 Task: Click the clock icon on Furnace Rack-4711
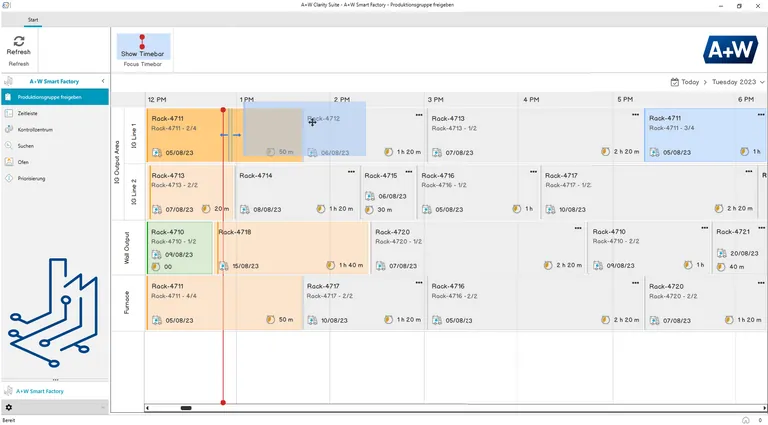(x=270, y=320)
